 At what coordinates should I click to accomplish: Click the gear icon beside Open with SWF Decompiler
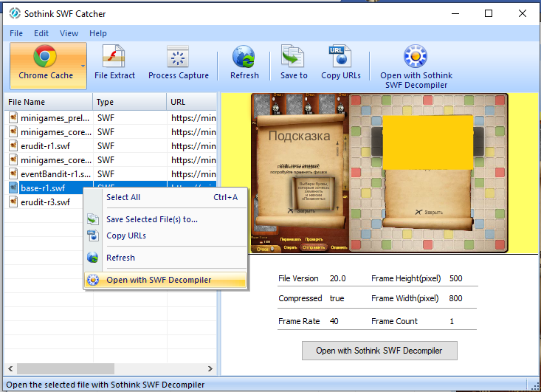pyautogui.click(x=92, y=280)
